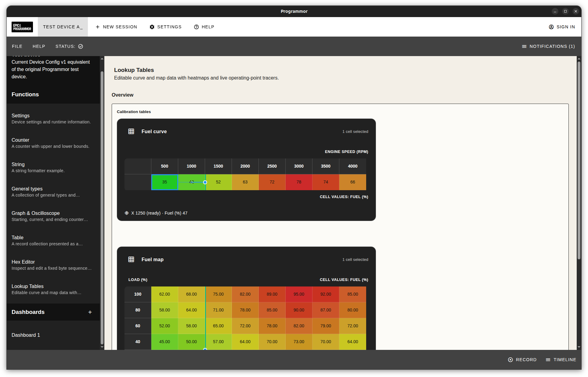Click the 2000 RPM column header

coord(245,166)
